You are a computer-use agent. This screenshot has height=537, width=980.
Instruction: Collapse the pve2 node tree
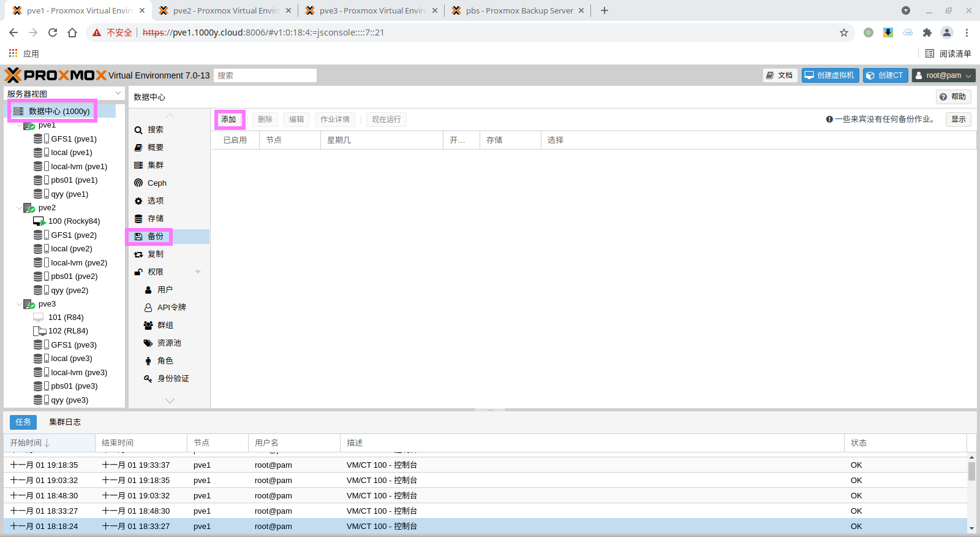18,208
